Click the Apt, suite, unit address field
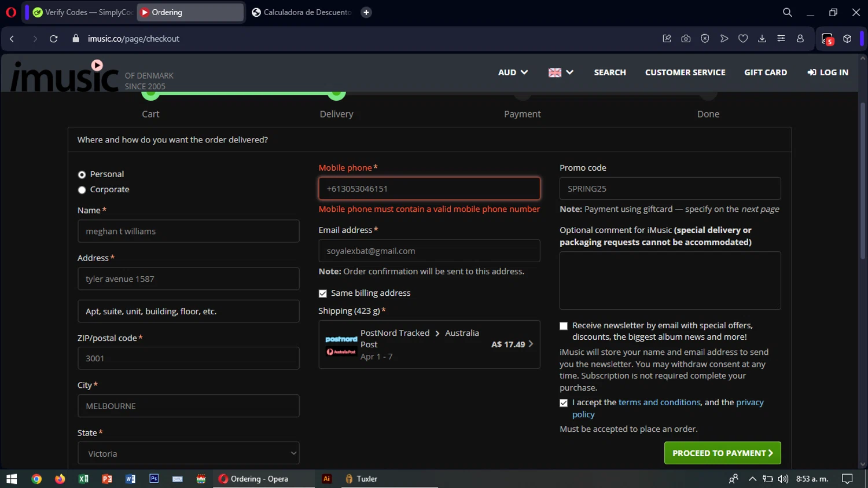This screenshot has width=868, height=488. pyautogui.click(x=189, y=311)
